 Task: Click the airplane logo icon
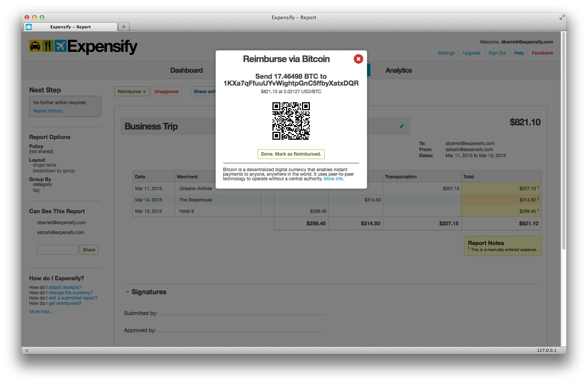60,46
